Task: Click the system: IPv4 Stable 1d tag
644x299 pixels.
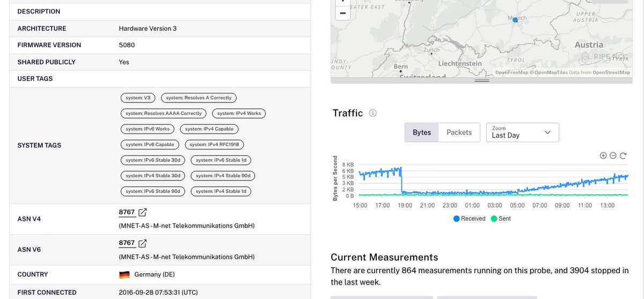Action: tap(221, 191)
